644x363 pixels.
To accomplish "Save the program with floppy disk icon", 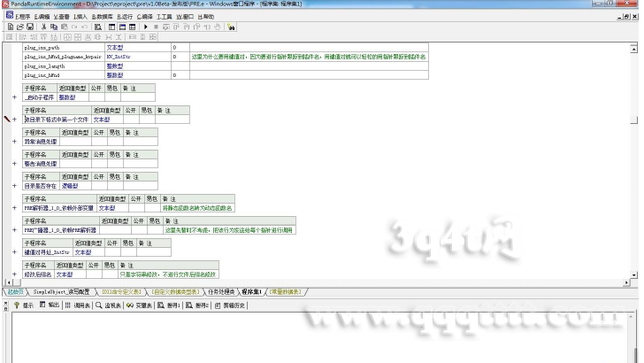I will pyautogui.click(x=30, y=27).
